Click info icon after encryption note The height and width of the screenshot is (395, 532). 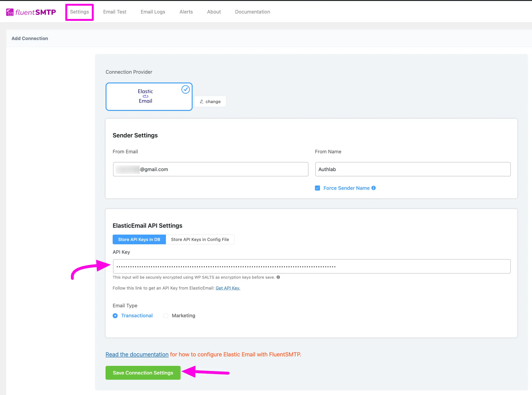[x=278, y=277]
